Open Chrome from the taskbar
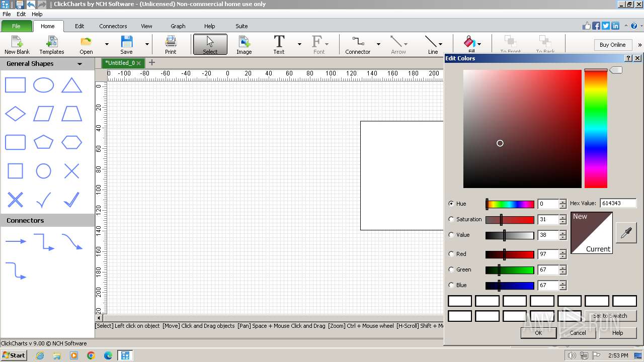 point(91,355)
